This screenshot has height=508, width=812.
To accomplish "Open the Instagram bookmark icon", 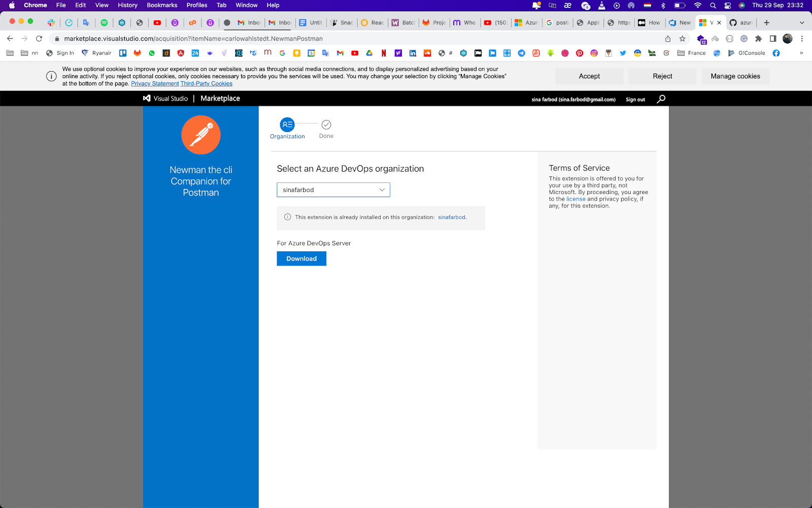I will 594,53.
